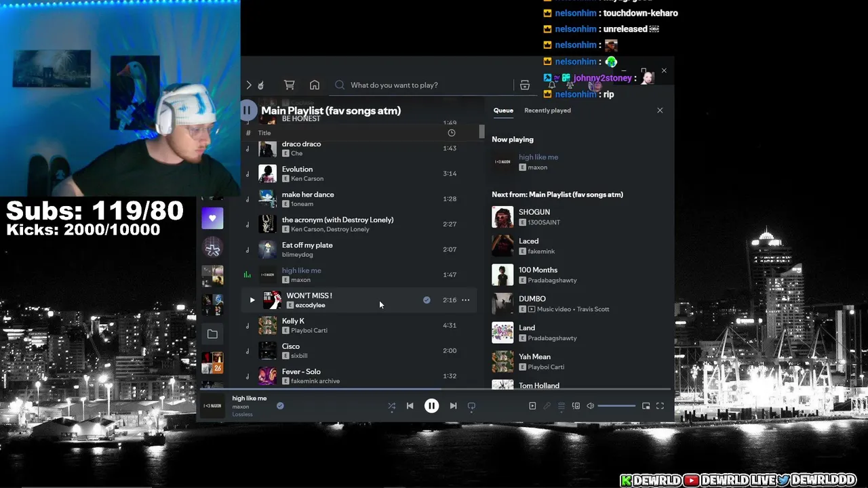Open high like me in Now playing
Screen dimensions: 868x488
(538, 157)
